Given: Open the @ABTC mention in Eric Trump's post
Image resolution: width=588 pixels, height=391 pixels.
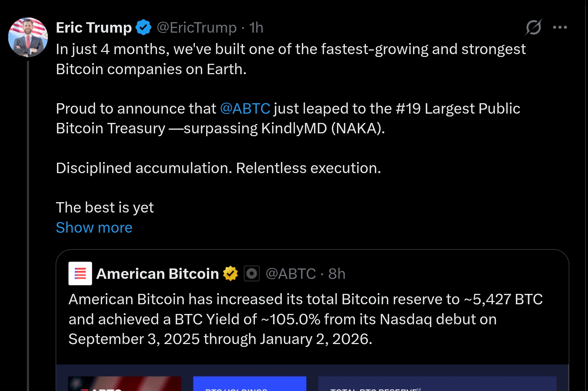Looking at the screenshot, I should pos(245,109).
